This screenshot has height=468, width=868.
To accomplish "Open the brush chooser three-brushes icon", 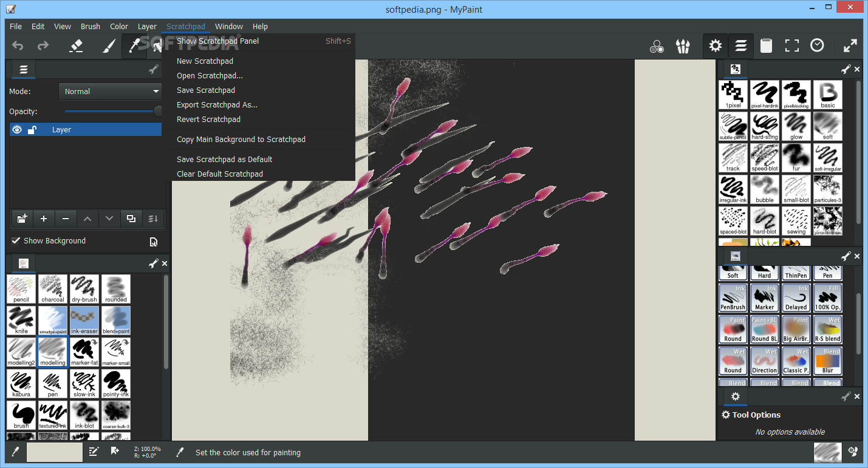I will 683,46.
